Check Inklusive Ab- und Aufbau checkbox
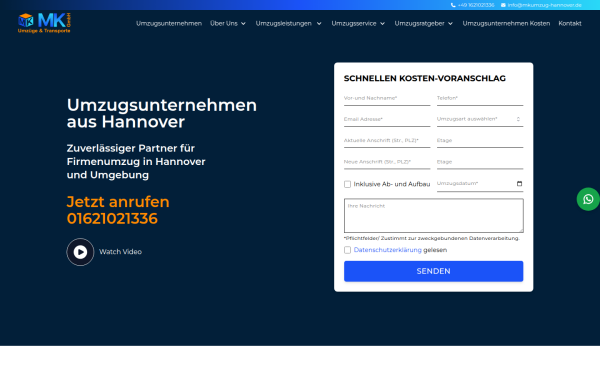 (x=347, y=184)
